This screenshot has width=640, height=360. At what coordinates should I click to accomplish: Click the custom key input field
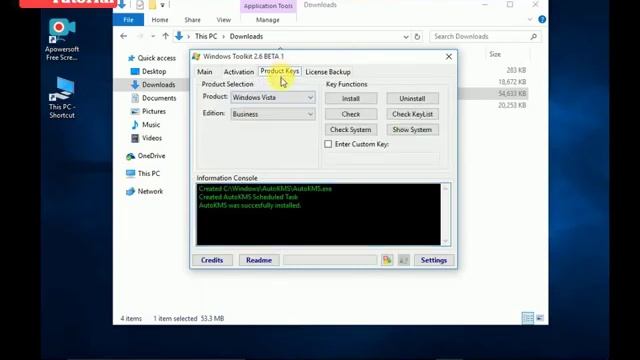coord(382,159)
